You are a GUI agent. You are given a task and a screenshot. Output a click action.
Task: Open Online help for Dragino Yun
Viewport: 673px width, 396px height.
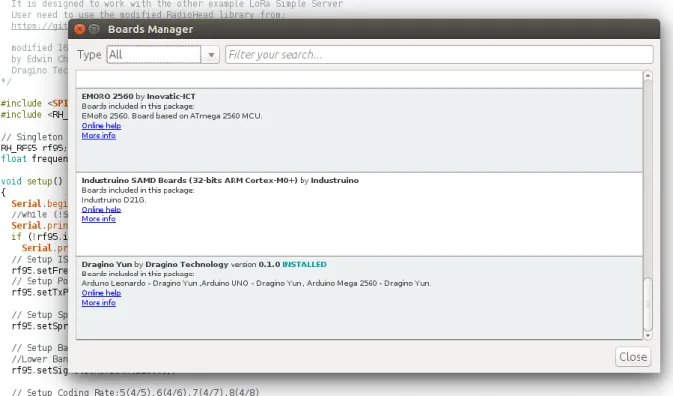pyautogui.click(x=101, y=293)
